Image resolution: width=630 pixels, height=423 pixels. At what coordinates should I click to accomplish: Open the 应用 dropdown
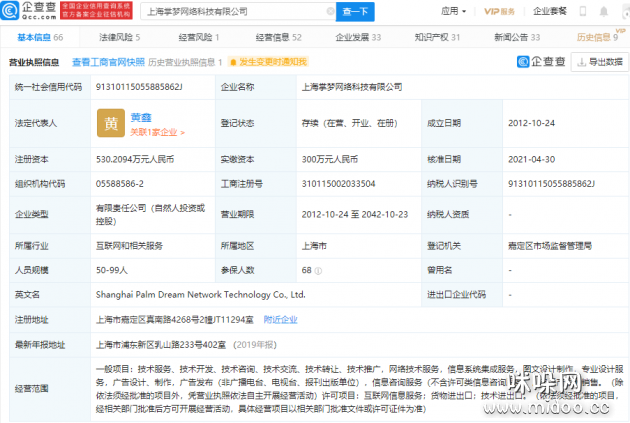point(453,11)
